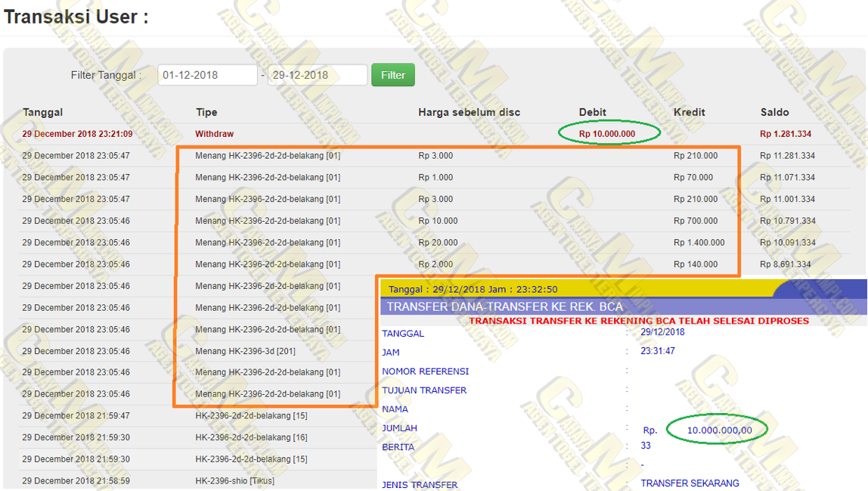Select the HK-2396-shio [Tikus] entry
The width and height of the screenshot is (868, 491).
(234, 481)
